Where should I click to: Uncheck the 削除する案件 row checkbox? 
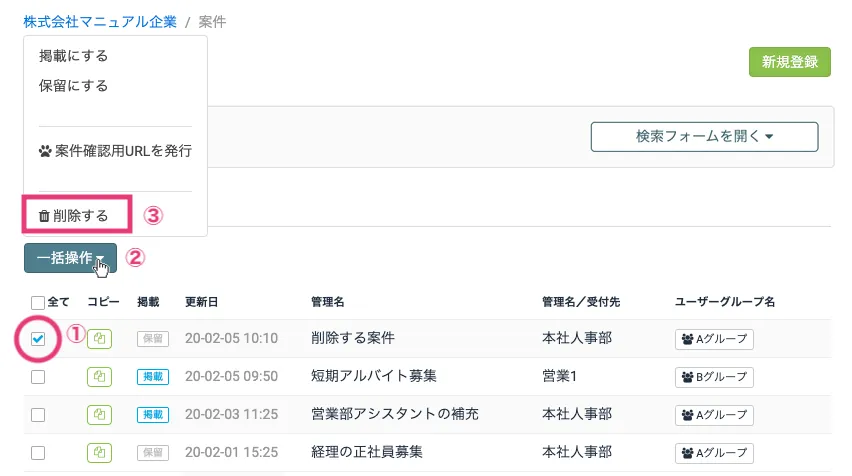[38, 339]
